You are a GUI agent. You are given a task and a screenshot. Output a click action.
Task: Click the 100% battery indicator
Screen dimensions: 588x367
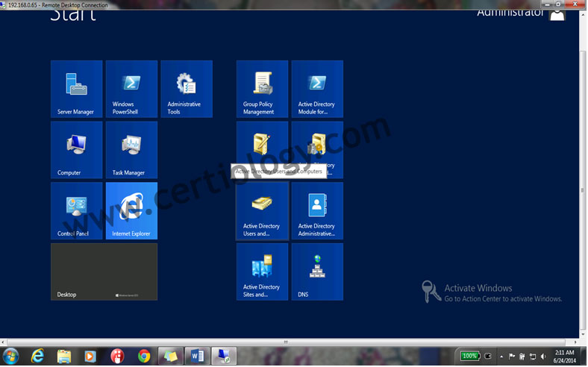470,356
